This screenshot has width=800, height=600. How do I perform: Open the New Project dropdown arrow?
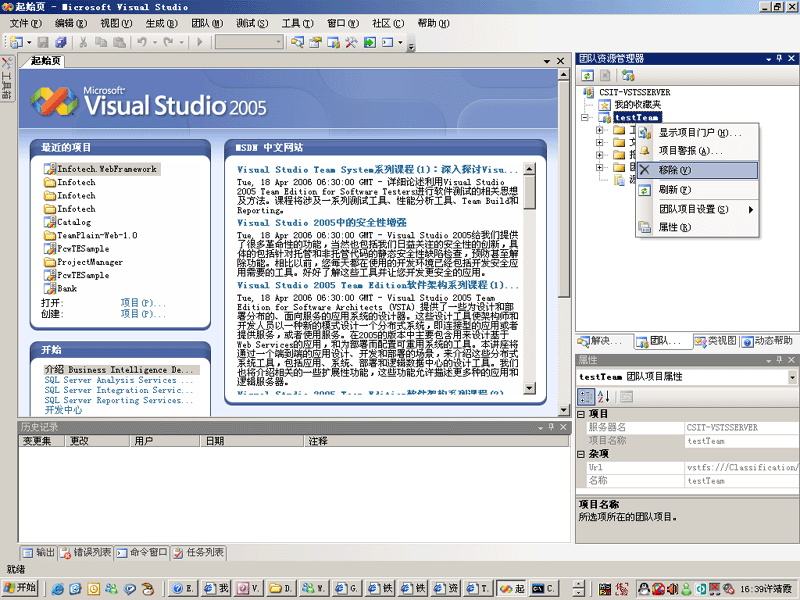pos(29,42)
